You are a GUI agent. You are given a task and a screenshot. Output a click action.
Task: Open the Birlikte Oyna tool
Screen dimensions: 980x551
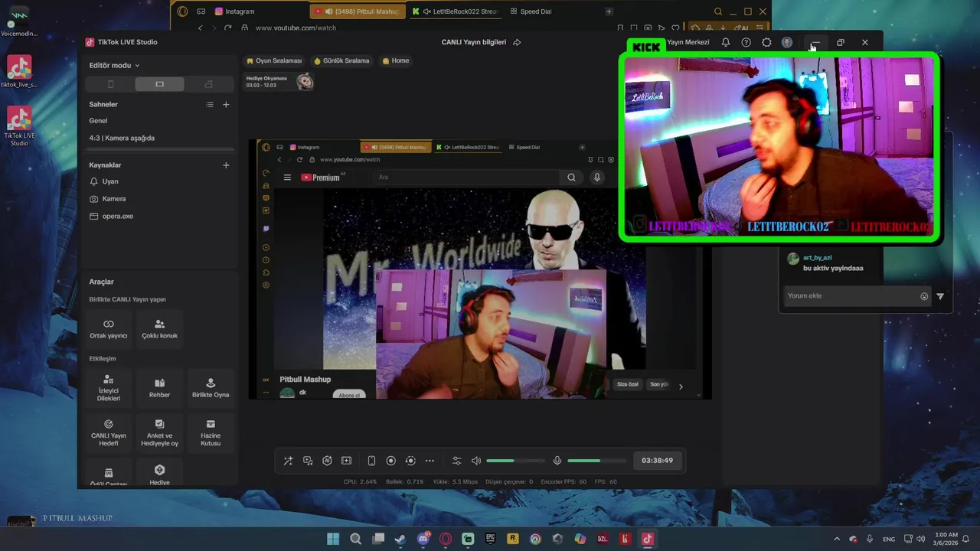coord(211,388)
